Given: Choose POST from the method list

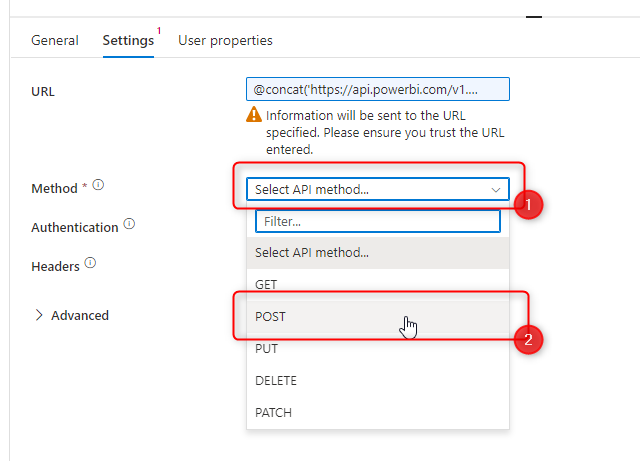Looking at the screenshot, I should 378,316.
